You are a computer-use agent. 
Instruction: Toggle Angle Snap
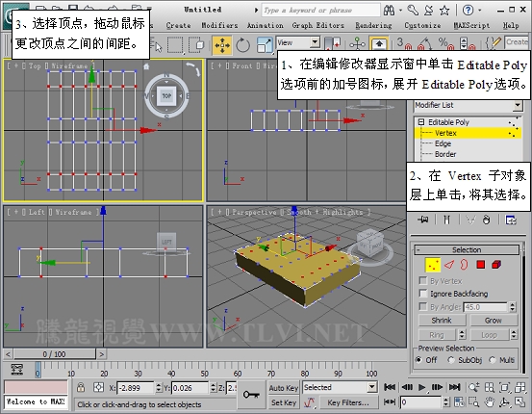pyautogui.click(x=425, y=44)
